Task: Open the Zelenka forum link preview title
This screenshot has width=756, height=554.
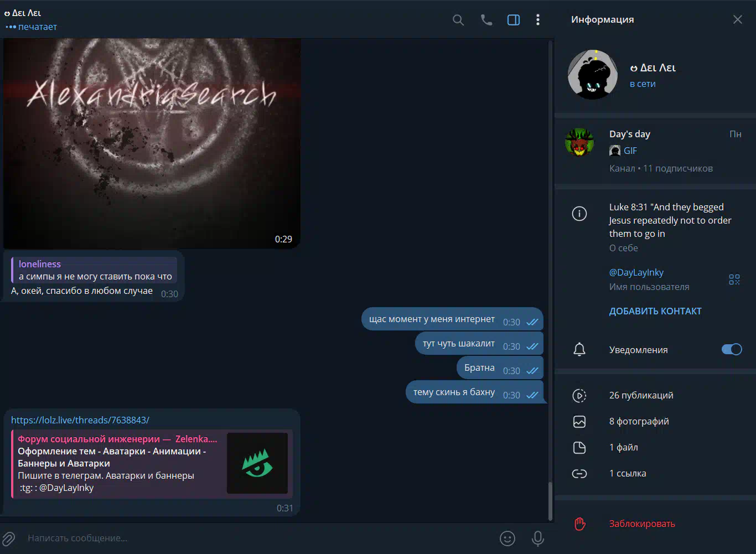Action: click(117, 439)
